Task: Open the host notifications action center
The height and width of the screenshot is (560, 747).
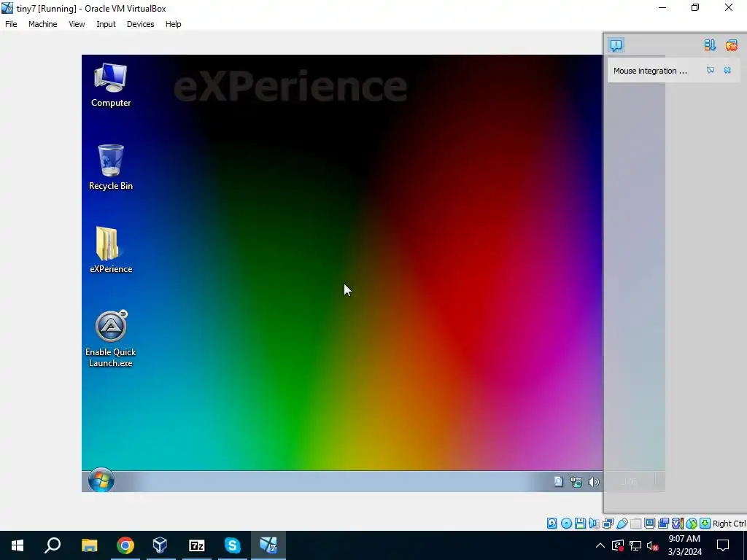Action: click(723, 545)
